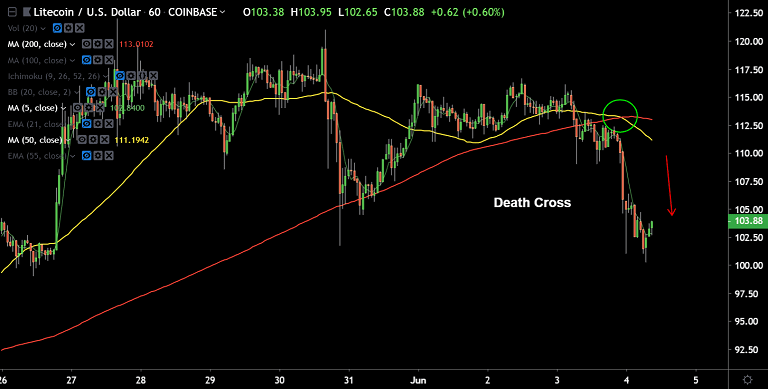Expand the EMA (55, close) chevron
Image resolution: width=768 pixels, height=389 pixels.
click(x=72, y=156)
